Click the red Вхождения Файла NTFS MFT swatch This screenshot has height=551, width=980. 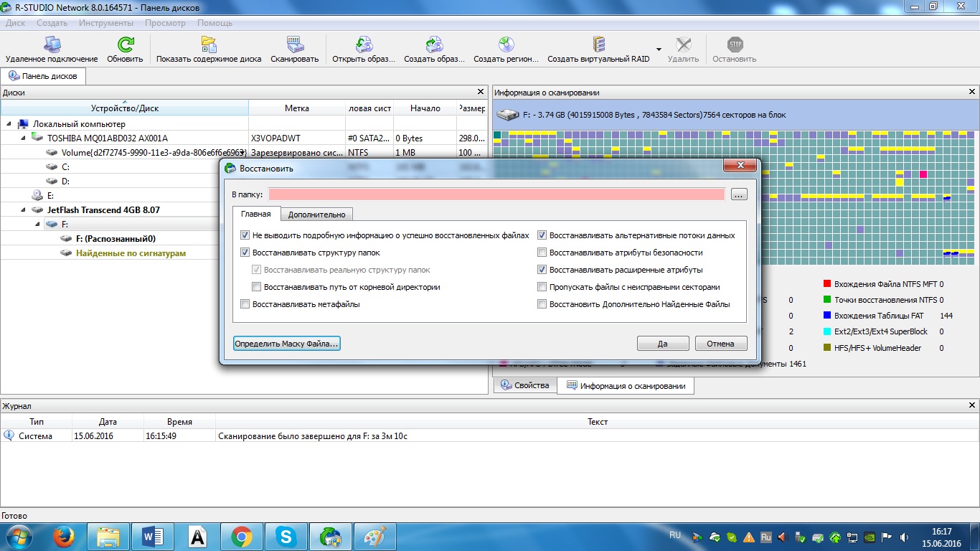click(827, 284)
